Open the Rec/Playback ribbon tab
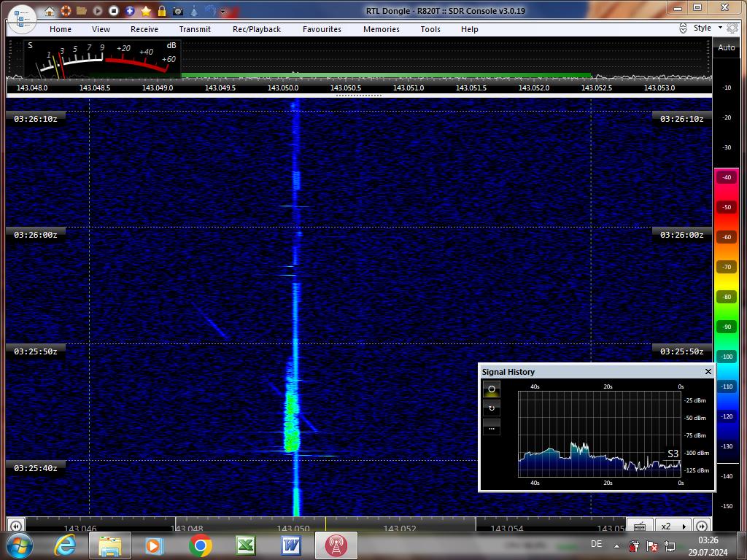This screenshot has width=747, height=560. pyautogui.click(x=257, y=29)
